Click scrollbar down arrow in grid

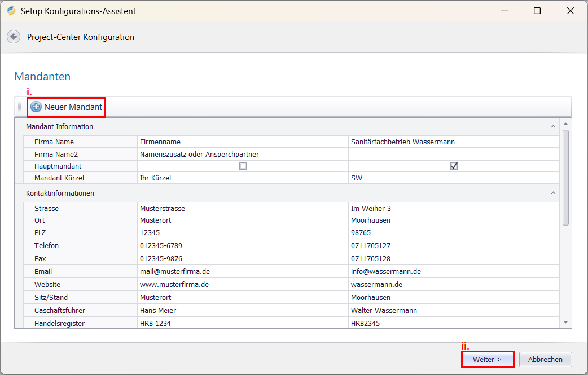566,322
